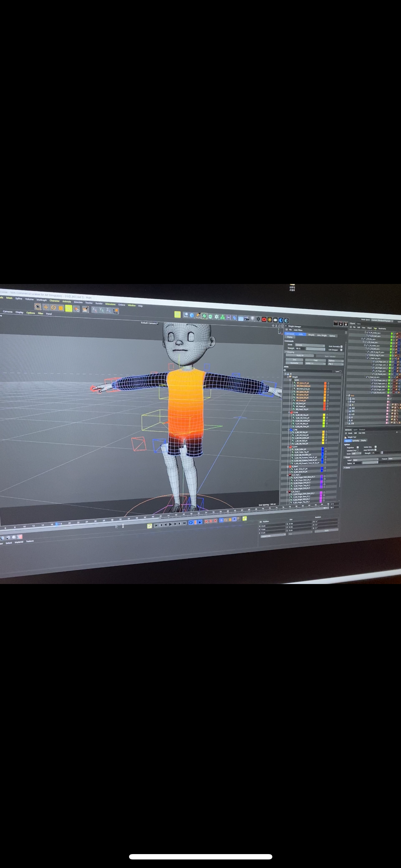Open the MoGraph menu
Viewport: 401px width, 868px height.
(x=41, y=300)
